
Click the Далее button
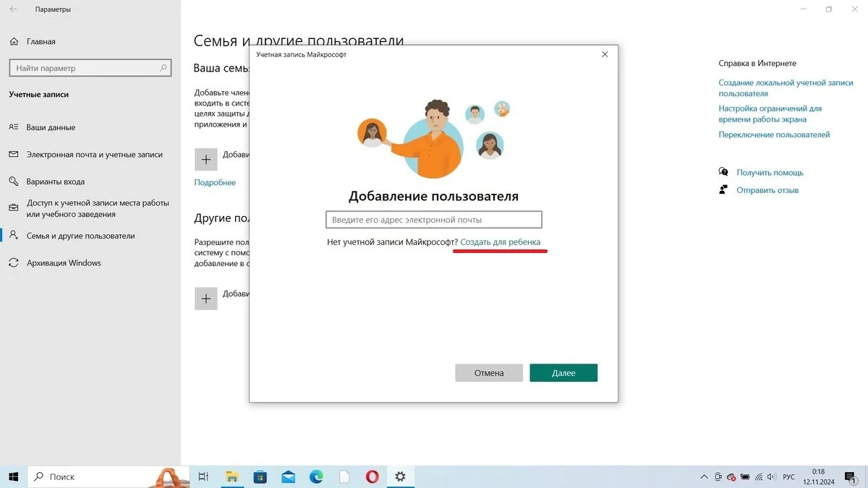coord(563,373)
